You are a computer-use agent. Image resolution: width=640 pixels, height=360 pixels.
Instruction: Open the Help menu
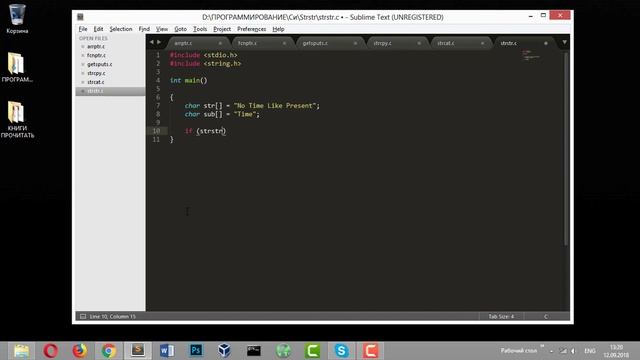click(x=278, y=29)
